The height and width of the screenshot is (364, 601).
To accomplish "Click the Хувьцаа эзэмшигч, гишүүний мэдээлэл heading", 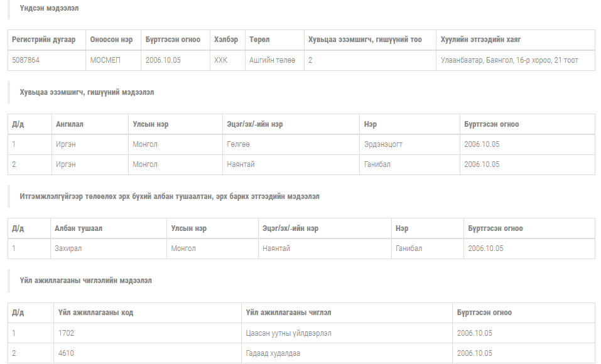I will 87,92.
